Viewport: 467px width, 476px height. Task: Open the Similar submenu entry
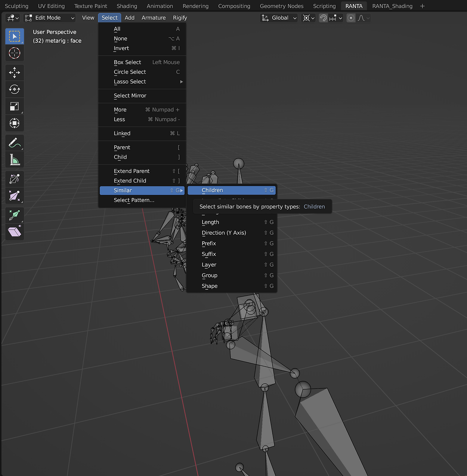tap(142, 190)
